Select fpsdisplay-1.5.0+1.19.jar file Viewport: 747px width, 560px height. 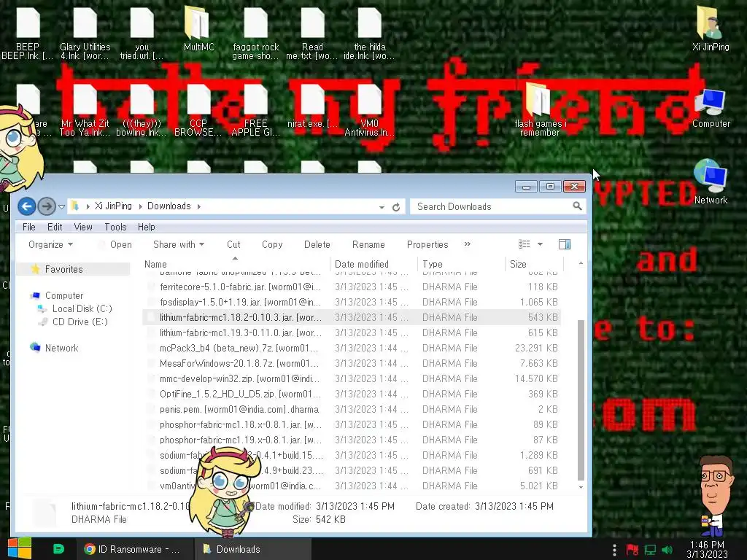(352, 302)
